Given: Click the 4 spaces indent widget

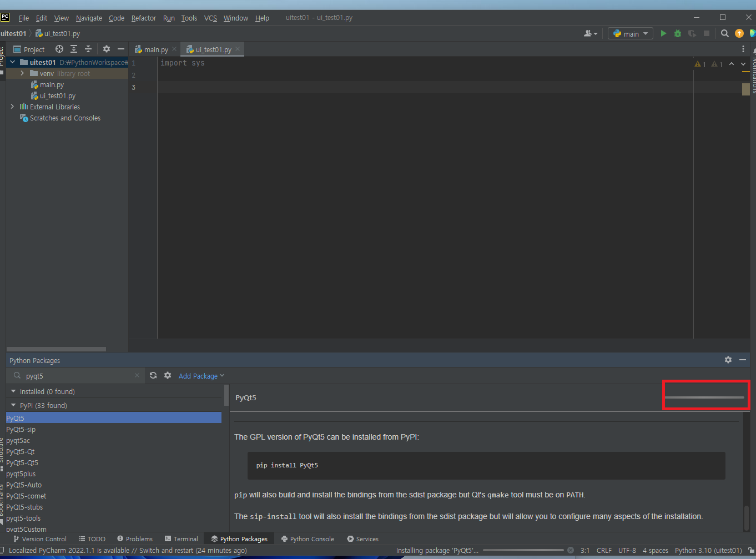Looking at the screenshot, I should 656,550.
